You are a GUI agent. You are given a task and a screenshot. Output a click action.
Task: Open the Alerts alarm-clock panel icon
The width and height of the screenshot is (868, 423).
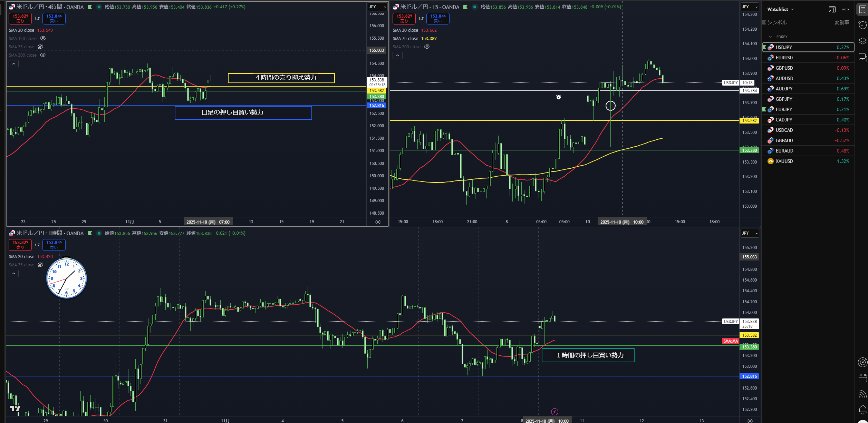coord(862,25)
